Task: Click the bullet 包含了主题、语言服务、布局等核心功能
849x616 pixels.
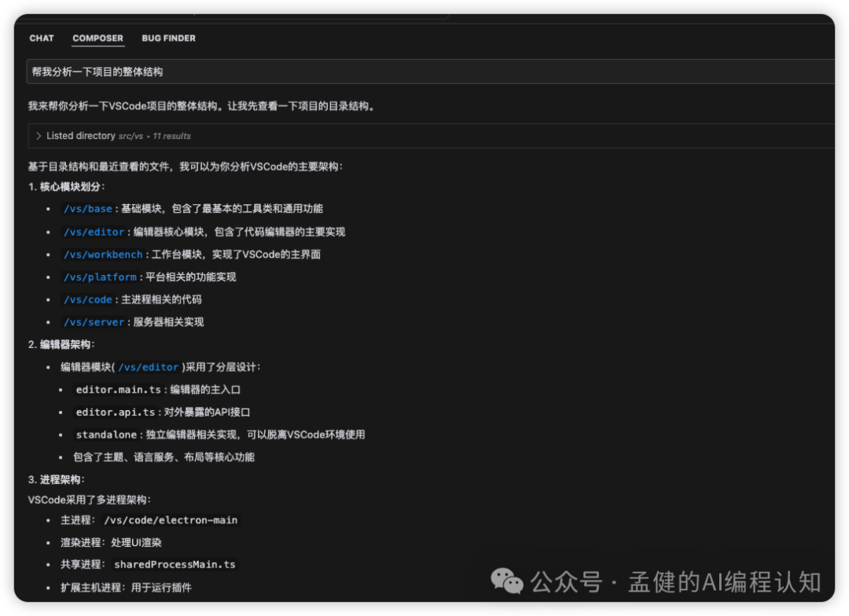Action: pyautogui.click(x=164, y=457)
